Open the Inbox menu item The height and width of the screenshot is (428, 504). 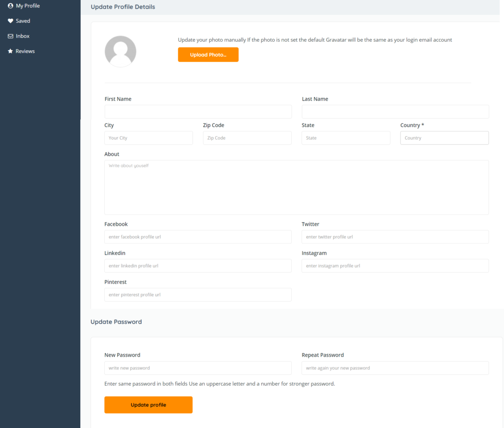23,36
